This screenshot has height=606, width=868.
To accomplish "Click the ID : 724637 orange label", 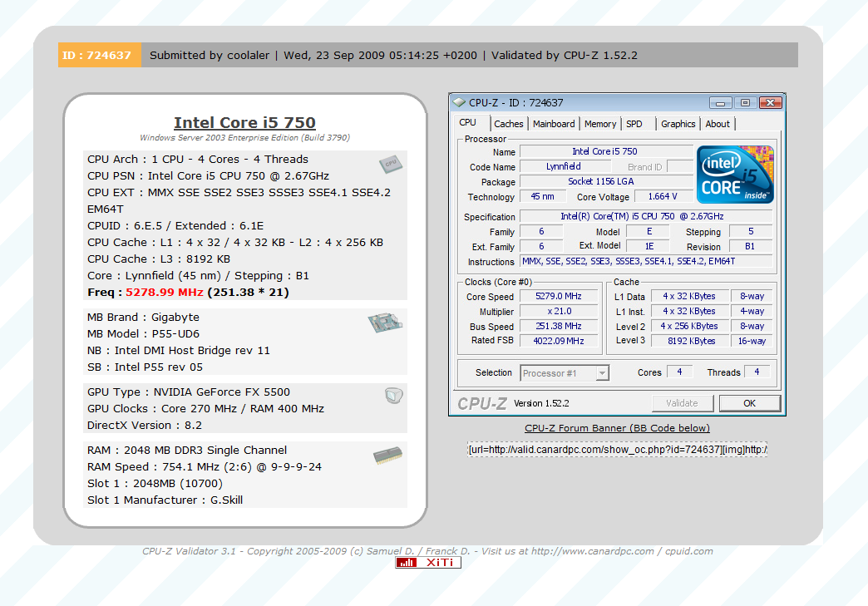I will (100, 56).
